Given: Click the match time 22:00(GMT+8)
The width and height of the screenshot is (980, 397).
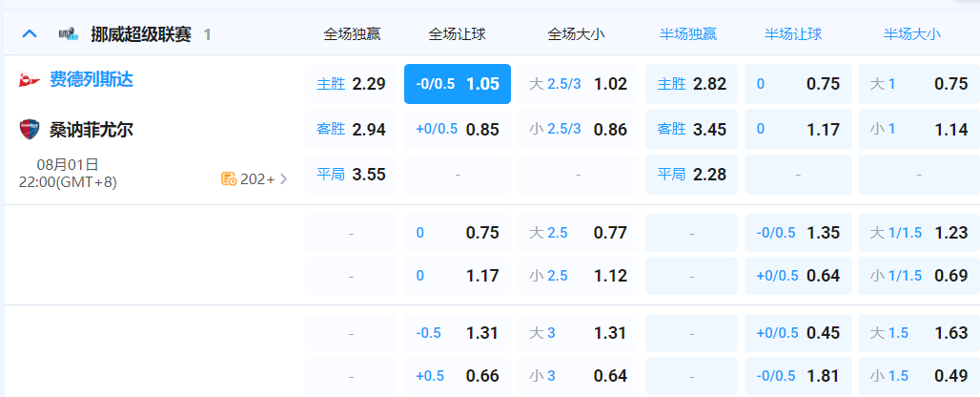Looking at the screenshot, I should tap(68, 182).
